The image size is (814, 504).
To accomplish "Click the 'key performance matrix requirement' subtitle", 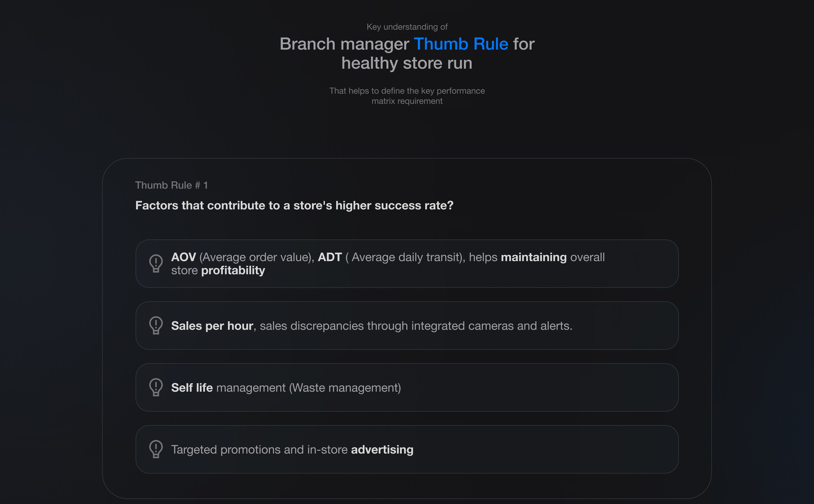I will point(407,96).
